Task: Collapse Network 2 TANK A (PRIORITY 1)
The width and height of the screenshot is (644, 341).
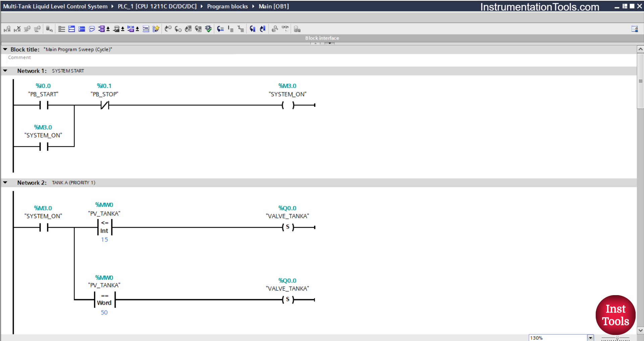Action: coord(5,183)
